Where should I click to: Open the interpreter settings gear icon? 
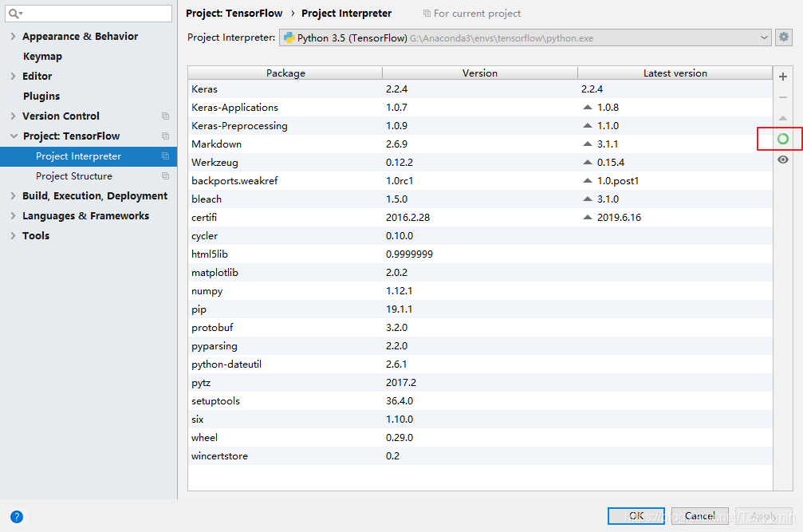pos(783,37)
